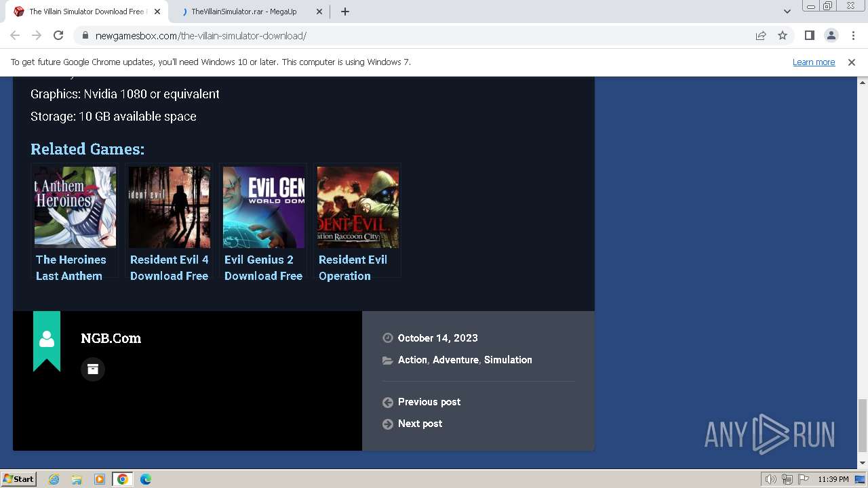The image size is (868, 488).
Task: Click the scrollbar up arrow
Action: 862,82
